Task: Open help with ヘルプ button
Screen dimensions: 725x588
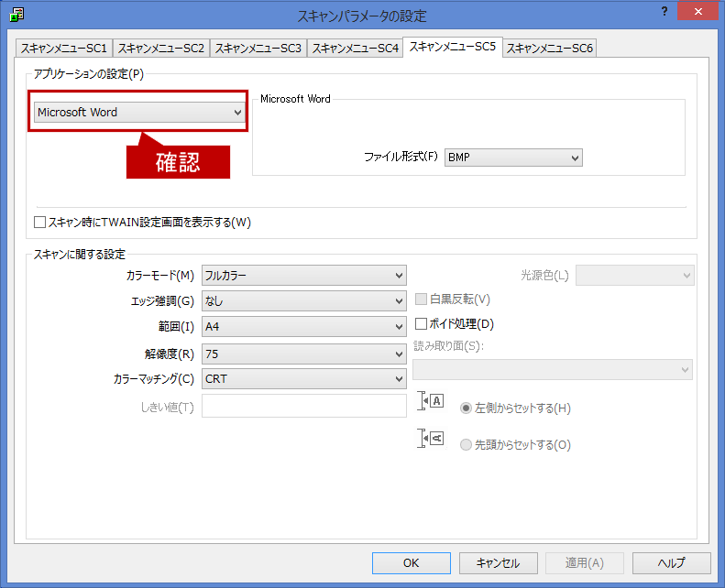Action: point(671,563)
